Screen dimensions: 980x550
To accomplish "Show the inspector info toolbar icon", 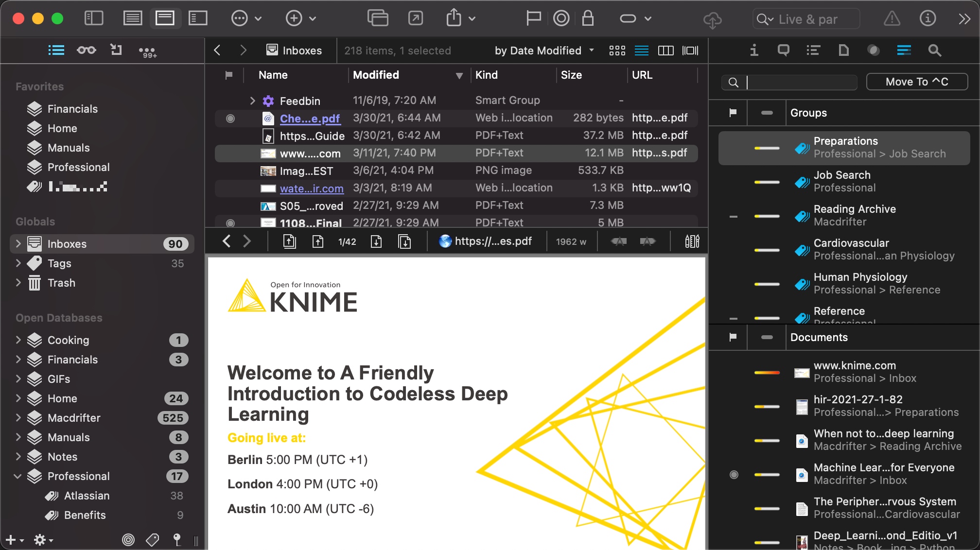I will click(927, 18).
